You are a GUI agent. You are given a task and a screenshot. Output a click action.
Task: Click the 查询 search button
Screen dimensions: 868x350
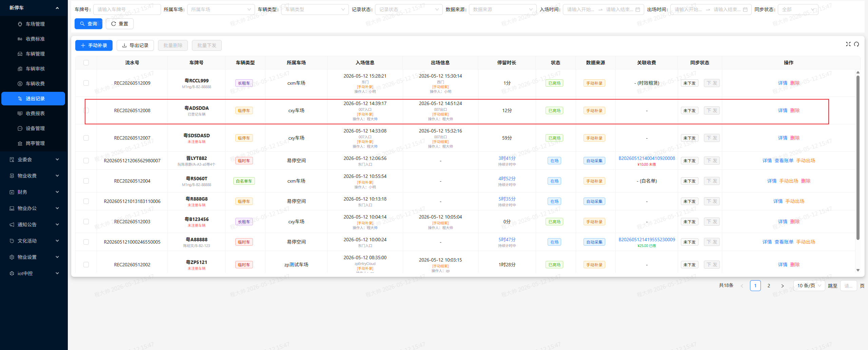click(x=88, y=24)
